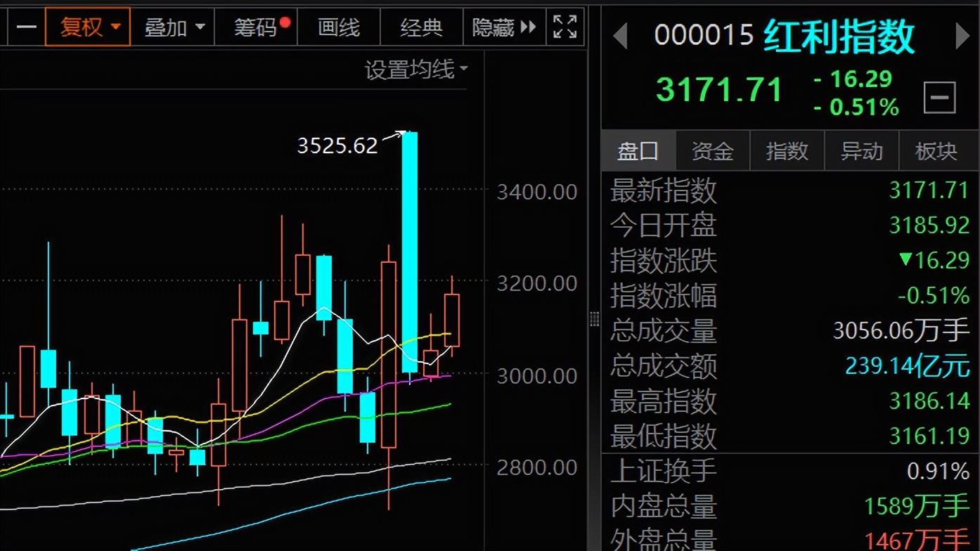Viewport: 980px width, 551px height.
Task: Click the tall cyan candlestick peaking at 3525.62
Action: click(x=410, y=252)
